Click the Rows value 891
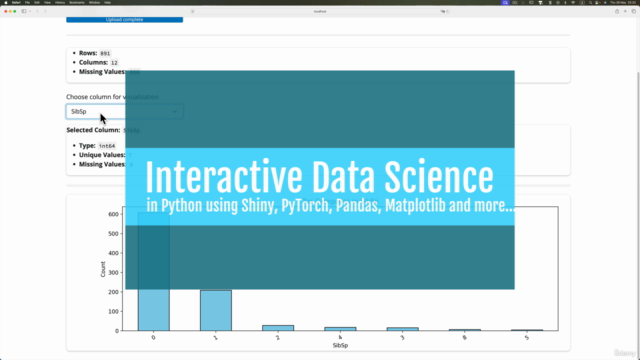Viewport: 640px width, 360px height. [105, 53]
